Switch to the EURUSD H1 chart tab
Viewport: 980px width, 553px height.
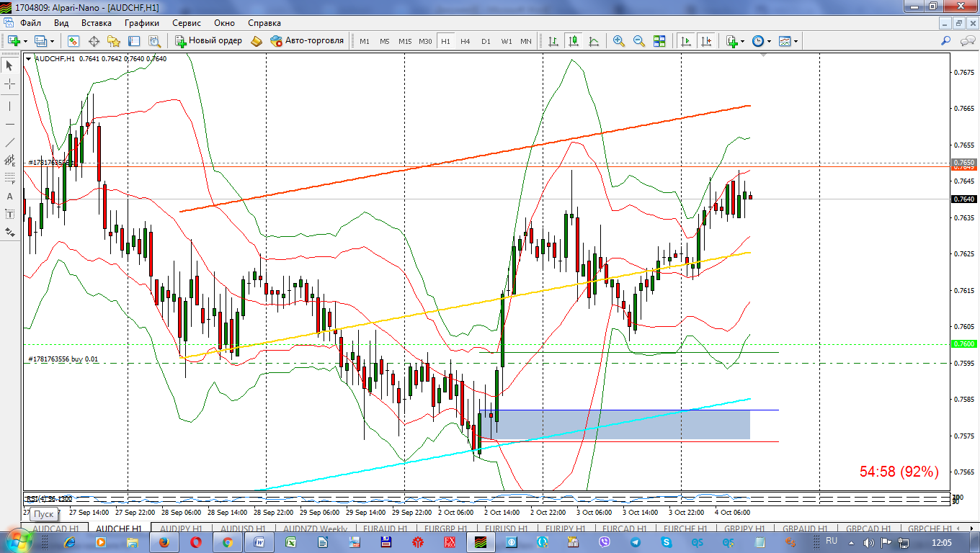point(505,529)
